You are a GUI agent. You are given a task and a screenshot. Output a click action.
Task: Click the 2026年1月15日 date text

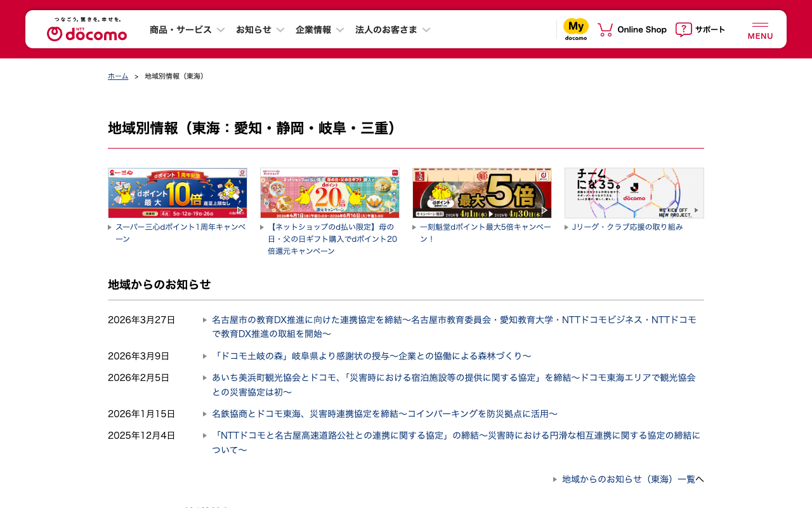click(141, 414)
